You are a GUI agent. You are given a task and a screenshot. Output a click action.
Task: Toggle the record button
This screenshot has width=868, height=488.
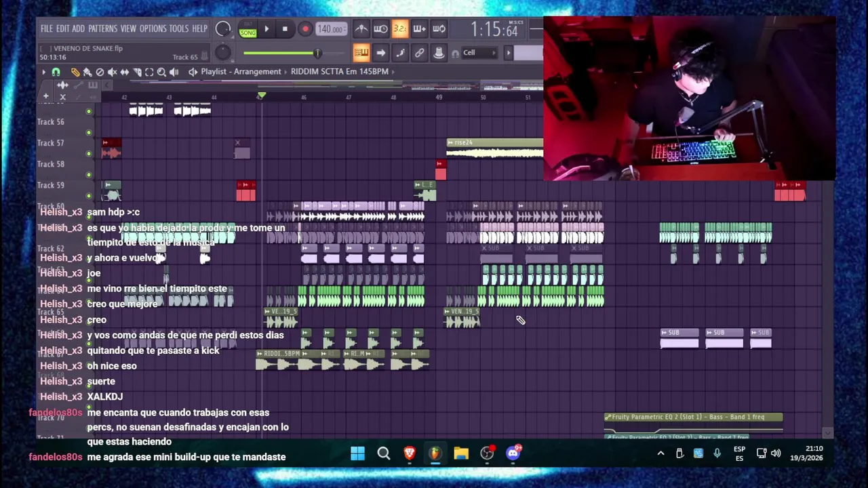click(305, 29)
